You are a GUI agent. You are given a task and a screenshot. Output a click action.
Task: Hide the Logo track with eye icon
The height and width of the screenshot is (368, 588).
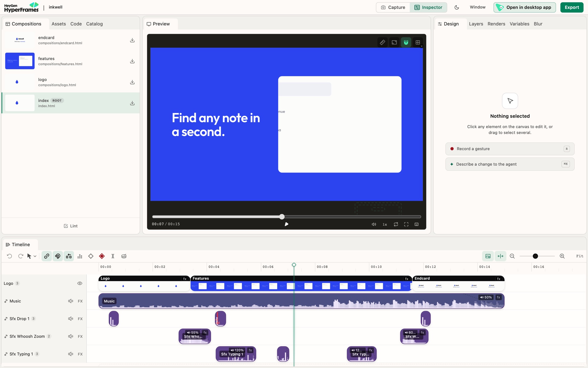(80, 283)
